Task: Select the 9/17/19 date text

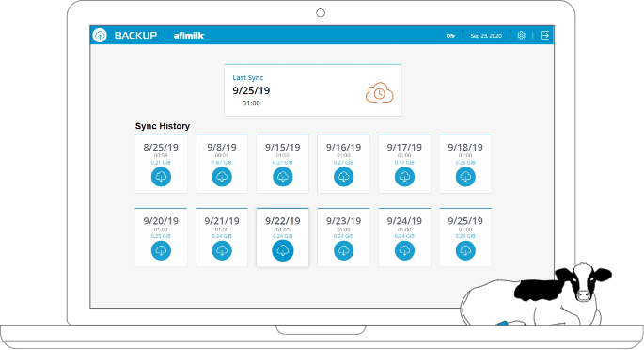Action: [x=404, y=147]
